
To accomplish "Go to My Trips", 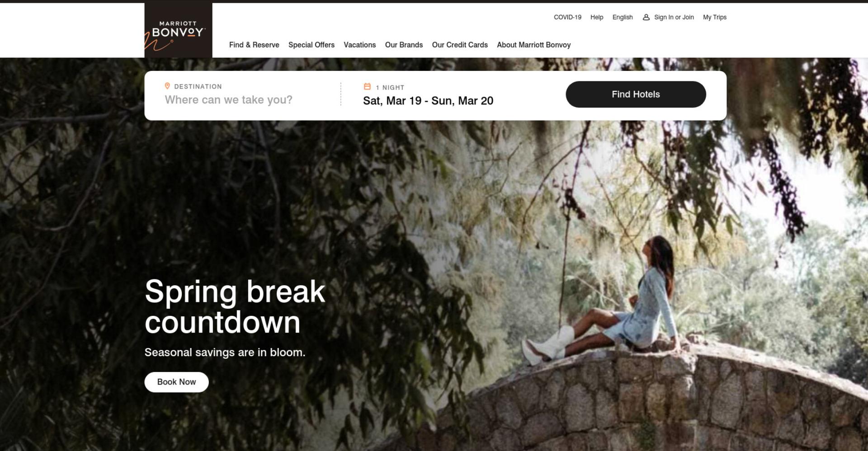I will point(715,17).
